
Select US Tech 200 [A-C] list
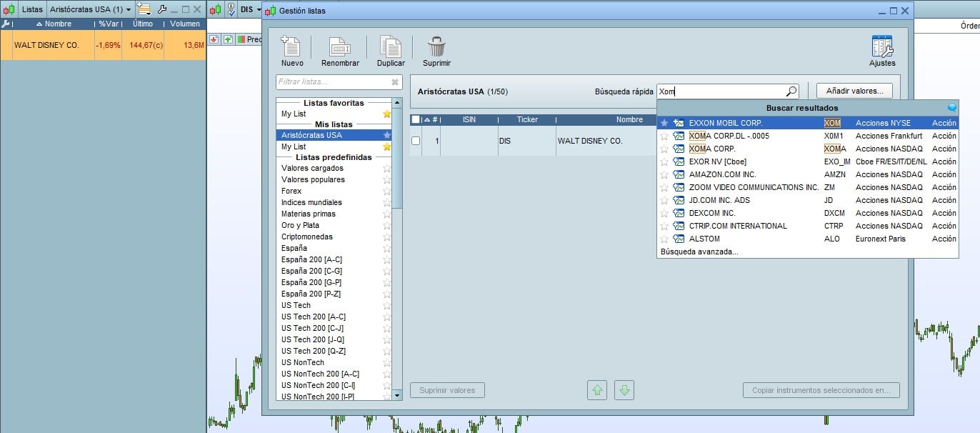click(314, 317)
